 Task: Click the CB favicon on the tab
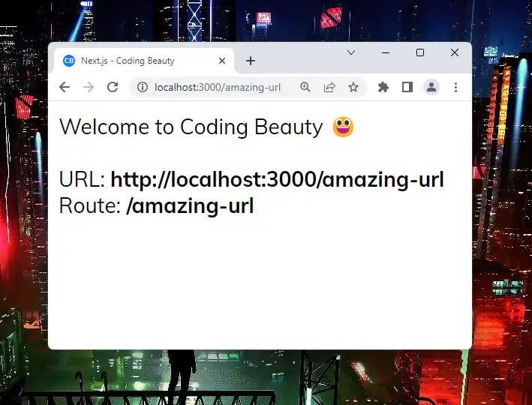69,61
